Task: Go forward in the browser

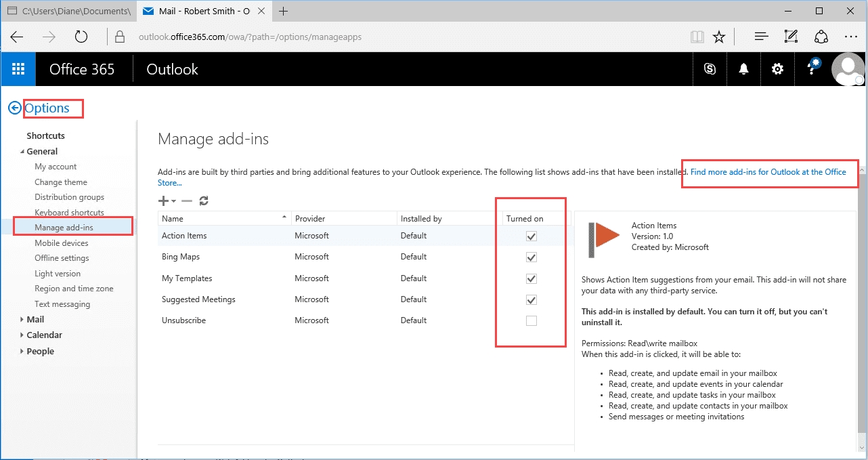Action: coord(49,37)
